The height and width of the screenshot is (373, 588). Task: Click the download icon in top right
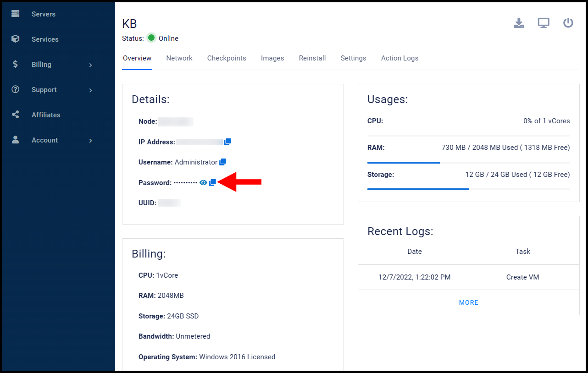click(519, 23)
